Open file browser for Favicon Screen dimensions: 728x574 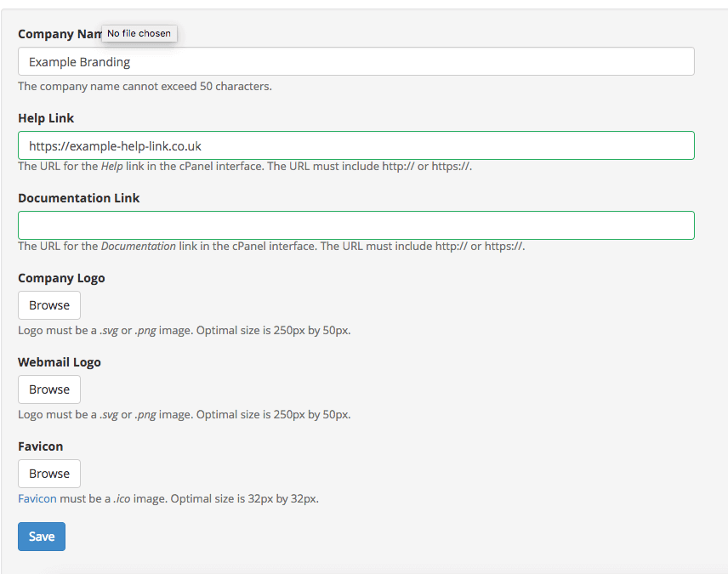coord(49,473)
